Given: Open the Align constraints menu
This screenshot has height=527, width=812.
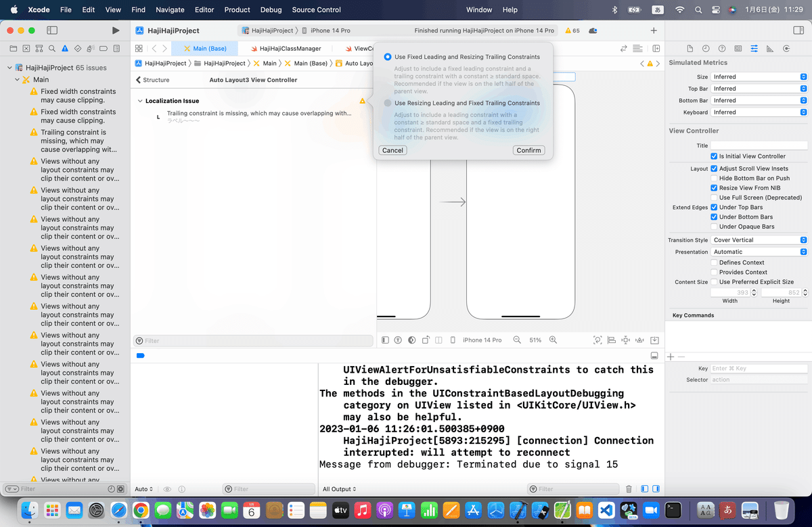Looking at the screenshot, I should tap(612, 340).
